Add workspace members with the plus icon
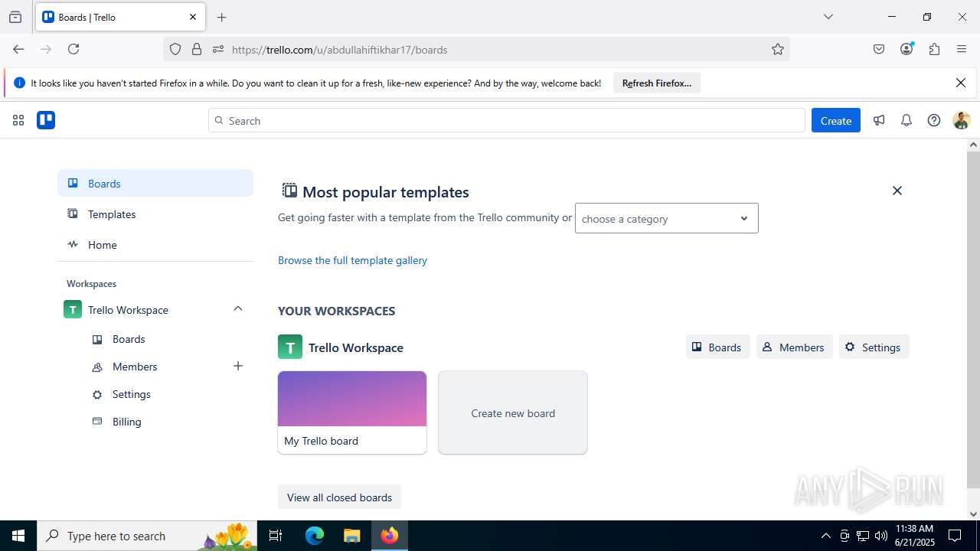980x551 pixels. coord(238,366)
